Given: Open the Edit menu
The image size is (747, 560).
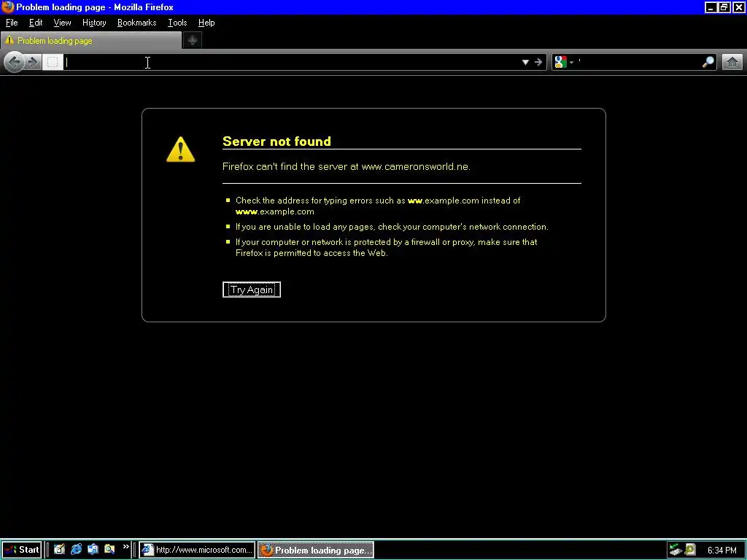Looking at the screenshot, I should pyautogui.click(x=36, y=23).
